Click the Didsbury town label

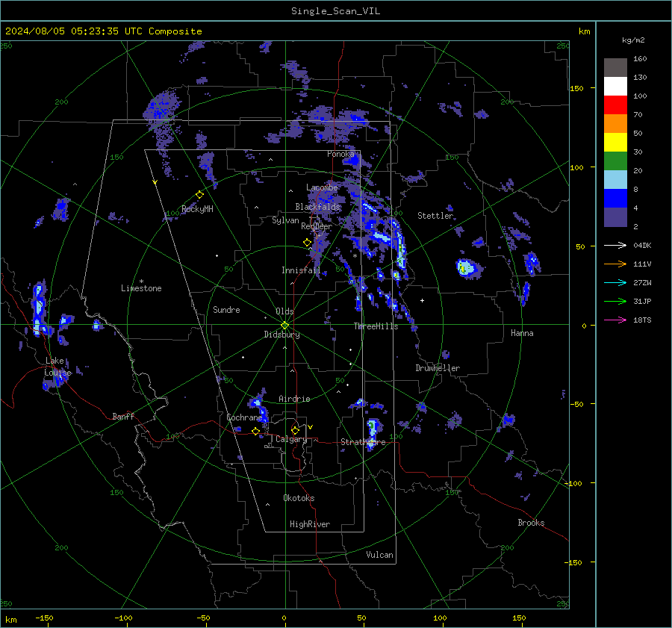tap(281, 335)
